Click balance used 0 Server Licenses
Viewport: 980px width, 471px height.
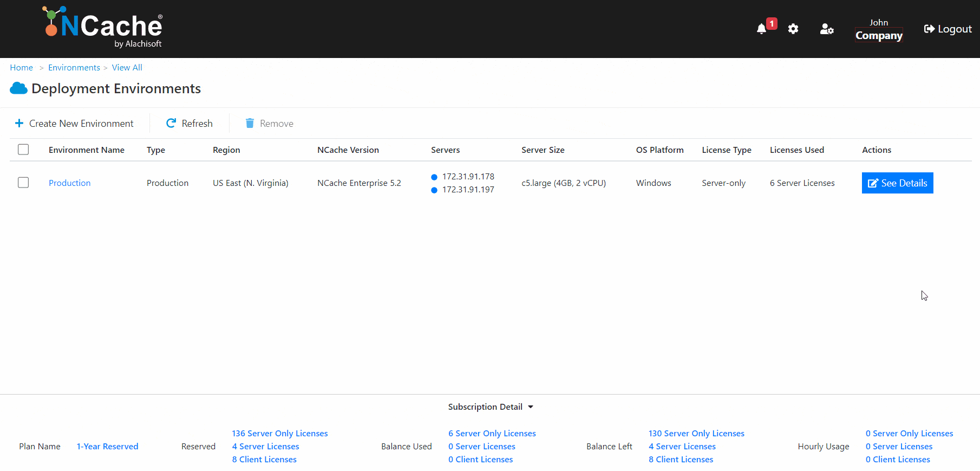482,447
